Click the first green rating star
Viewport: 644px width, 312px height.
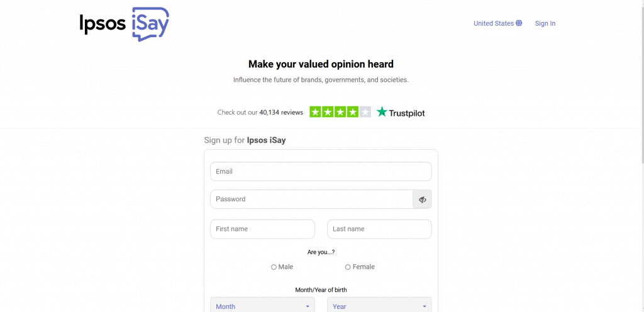[x=316, y=112]
